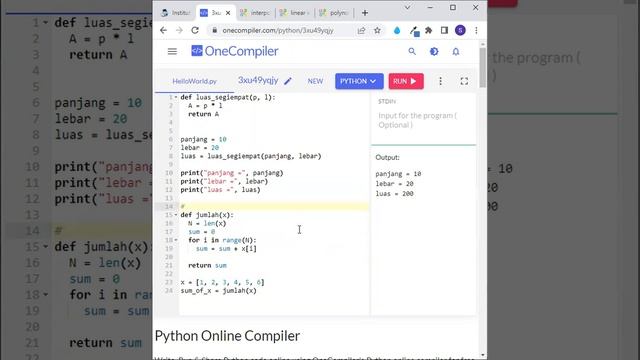Collapse the for loop at line 18
Screen dimensions: 640x360
click(176, 240)
